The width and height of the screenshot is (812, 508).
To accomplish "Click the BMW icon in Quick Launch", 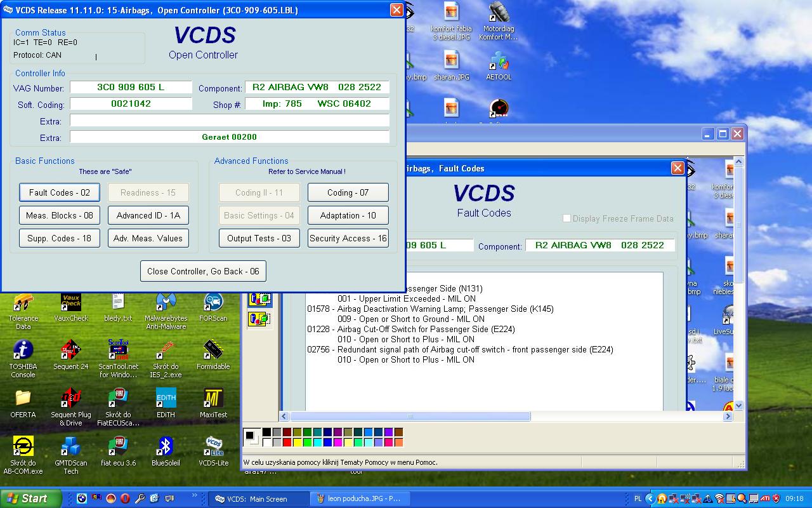I will (81, 498).
